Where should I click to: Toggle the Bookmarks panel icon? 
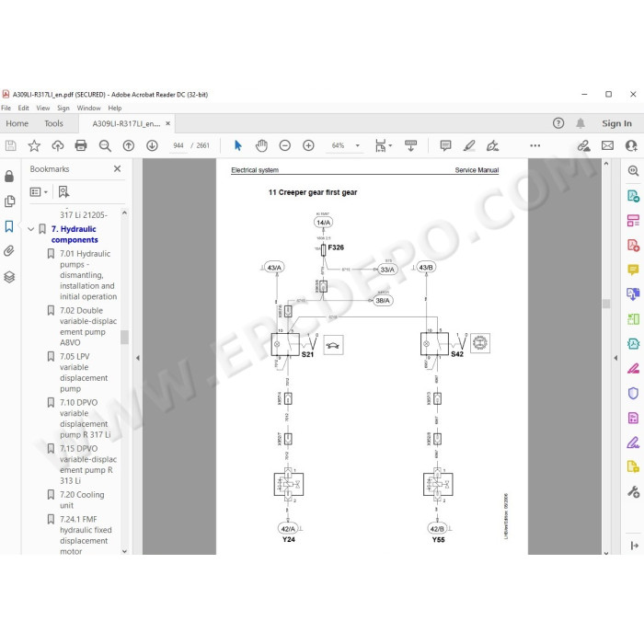tap(9, 226)
